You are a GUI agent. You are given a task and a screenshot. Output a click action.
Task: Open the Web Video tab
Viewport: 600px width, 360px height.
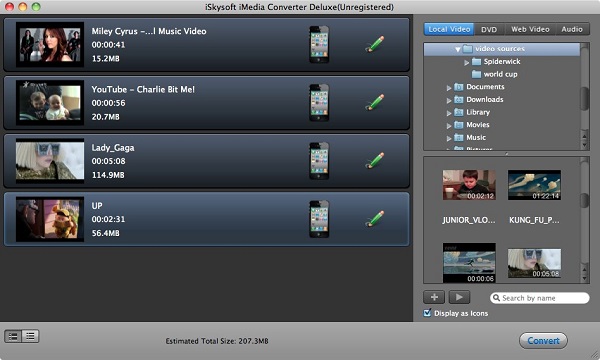pos(530,29)
